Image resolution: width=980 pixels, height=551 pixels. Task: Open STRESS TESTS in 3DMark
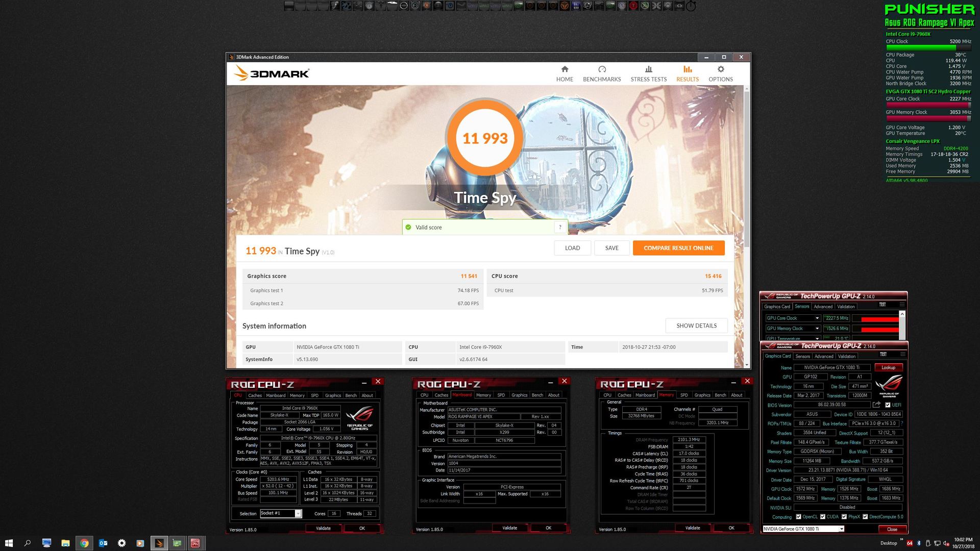[648, 73]
